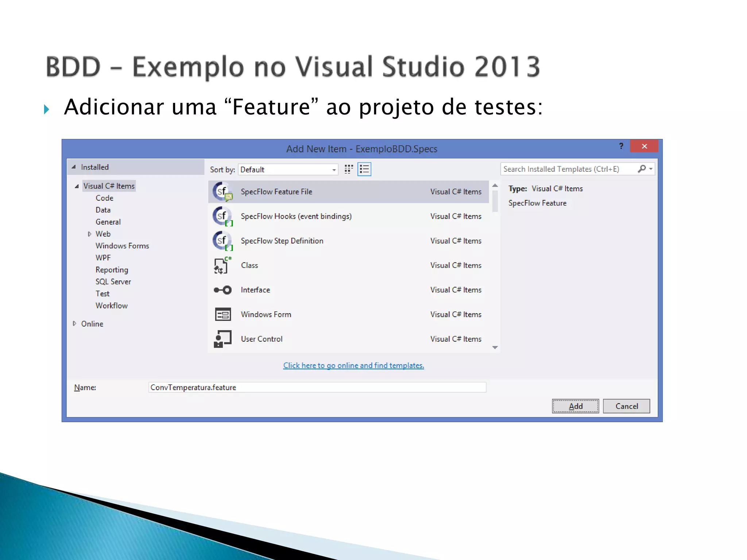Click the Add button
Screen dimensions: 747x560
click(576, 406)
